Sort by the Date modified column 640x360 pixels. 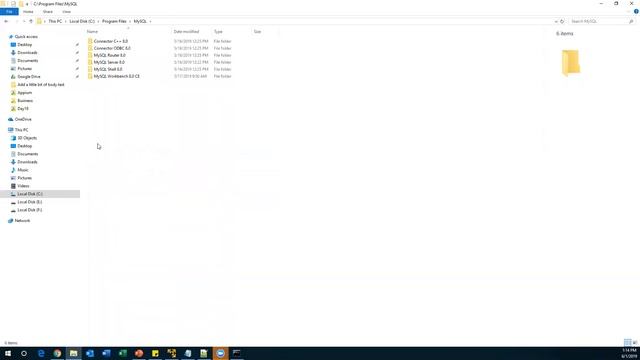point(186,31)
